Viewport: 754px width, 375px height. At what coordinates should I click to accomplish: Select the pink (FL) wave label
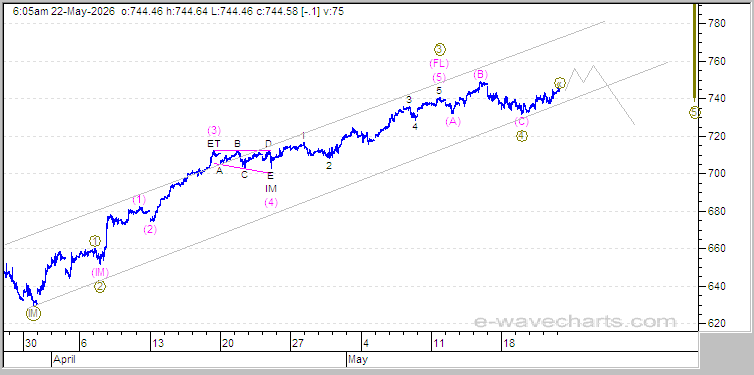tap(439, 63)
